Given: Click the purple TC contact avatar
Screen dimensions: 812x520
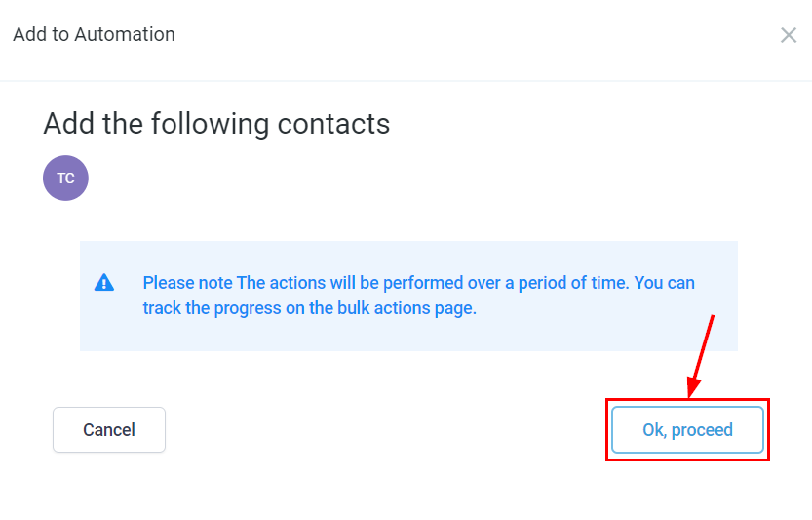Looking at the screenshot, I should pos(65,179).
